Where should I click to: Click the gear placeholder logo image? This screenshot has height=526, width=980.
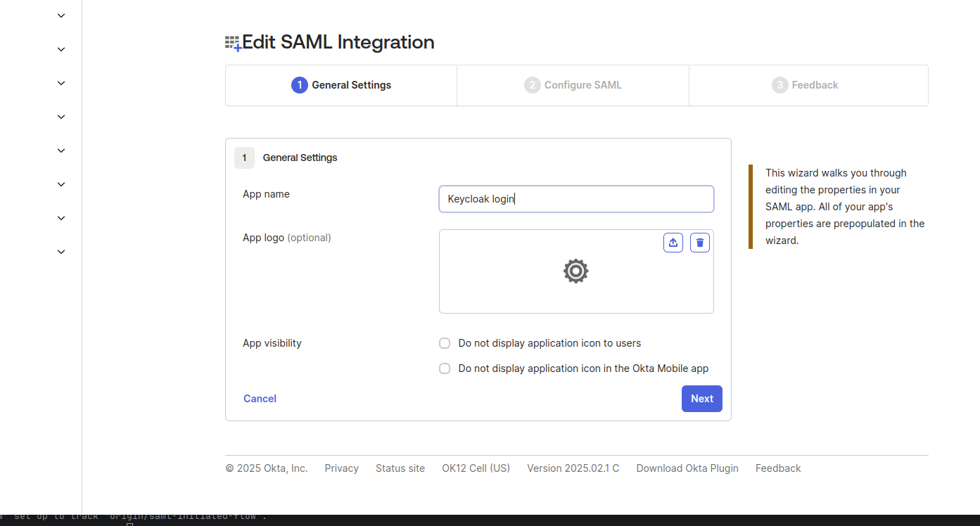(575, 271)
